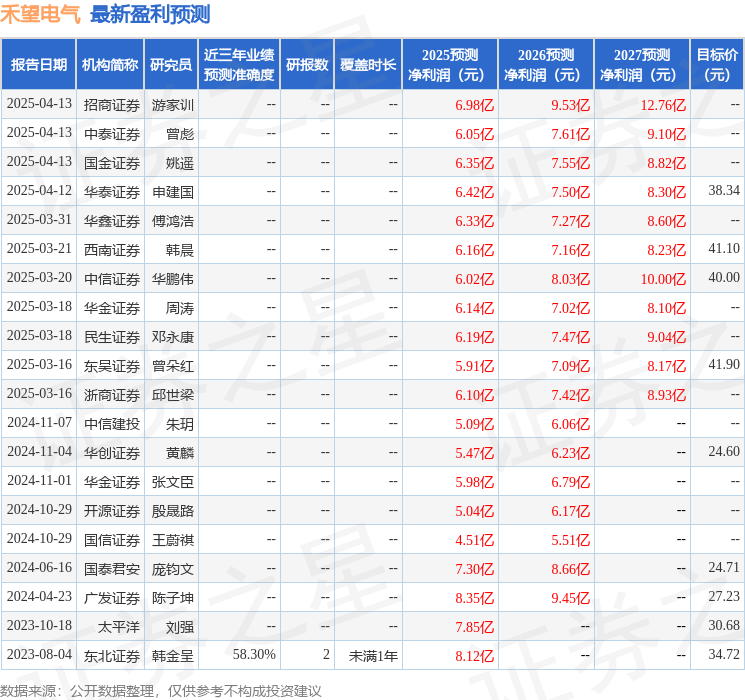Select target price 40.00

click(x=724, y=278)
